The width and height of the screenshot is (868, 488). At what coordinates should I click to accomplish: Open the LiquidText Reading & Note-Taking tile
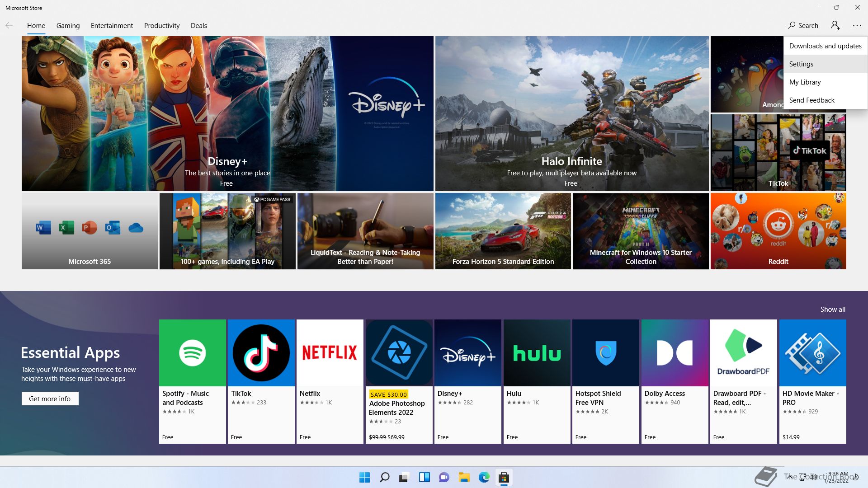pyautogui.click(x=365, y=231)
